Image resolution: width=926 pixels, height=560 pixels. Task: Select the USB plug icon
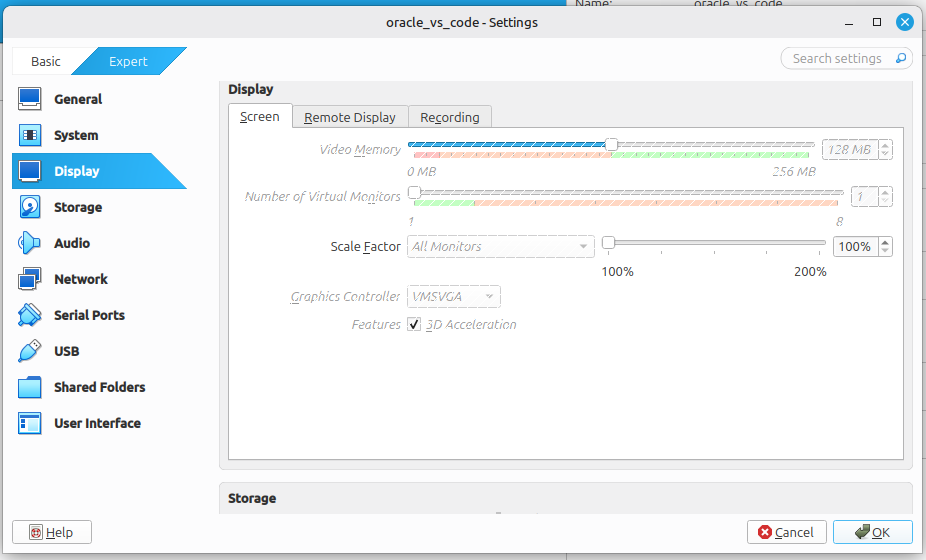[x=30, y=351]
